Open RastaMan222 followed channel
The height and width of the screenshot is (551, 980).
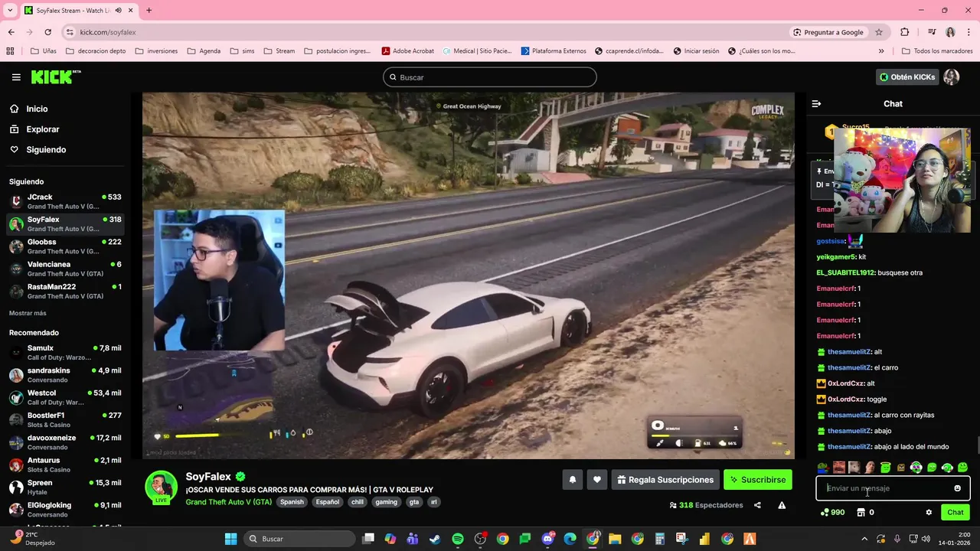point(65,291)
